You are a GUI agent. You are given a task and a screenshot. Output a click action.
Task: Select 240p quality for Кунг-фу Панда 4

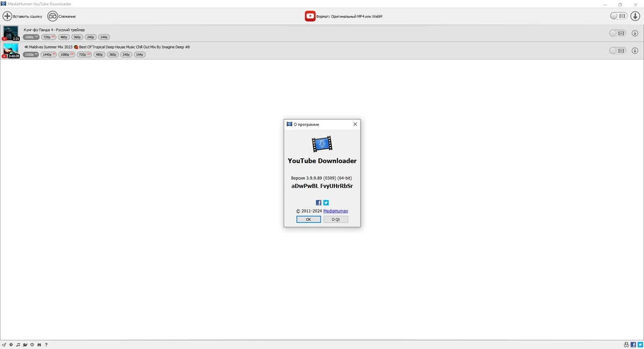[x=90, y=37]
